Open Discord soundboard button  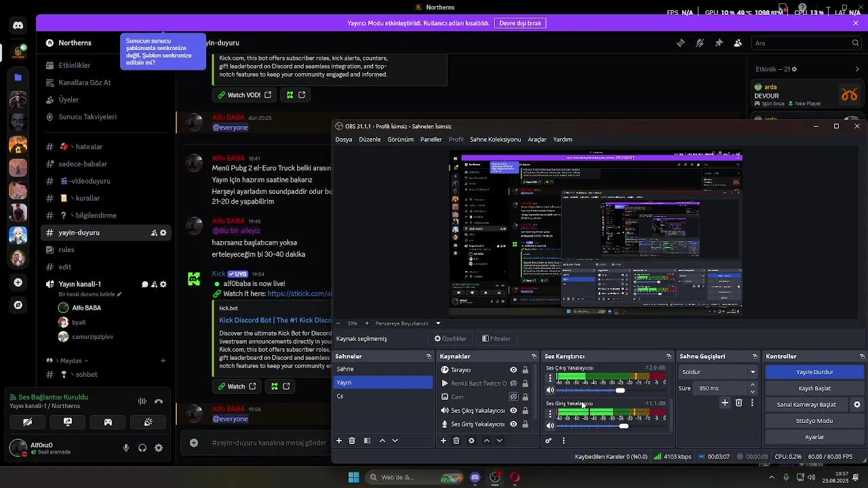[148, 422]
